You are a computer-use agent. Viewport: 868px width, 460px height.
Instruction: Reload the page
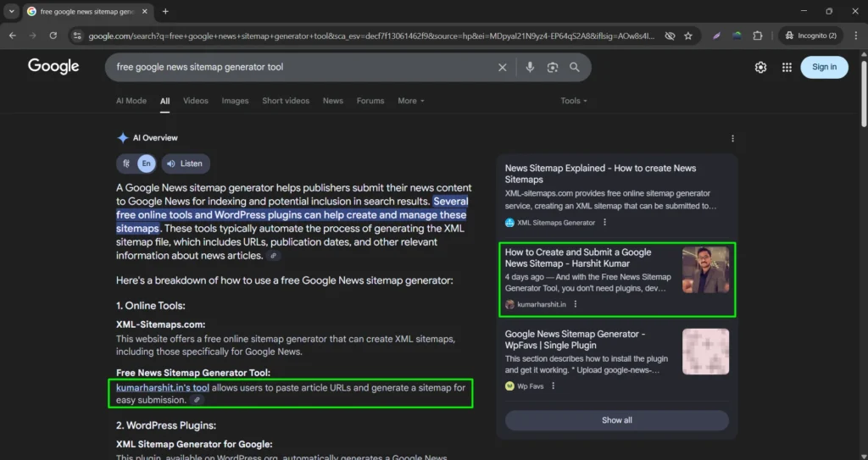tap(53, 36)
